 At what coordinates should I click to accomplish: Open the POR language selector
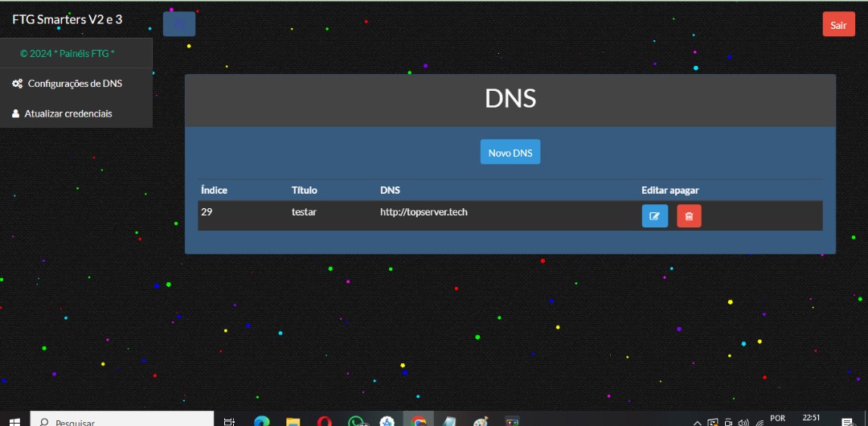coord(777,419)
